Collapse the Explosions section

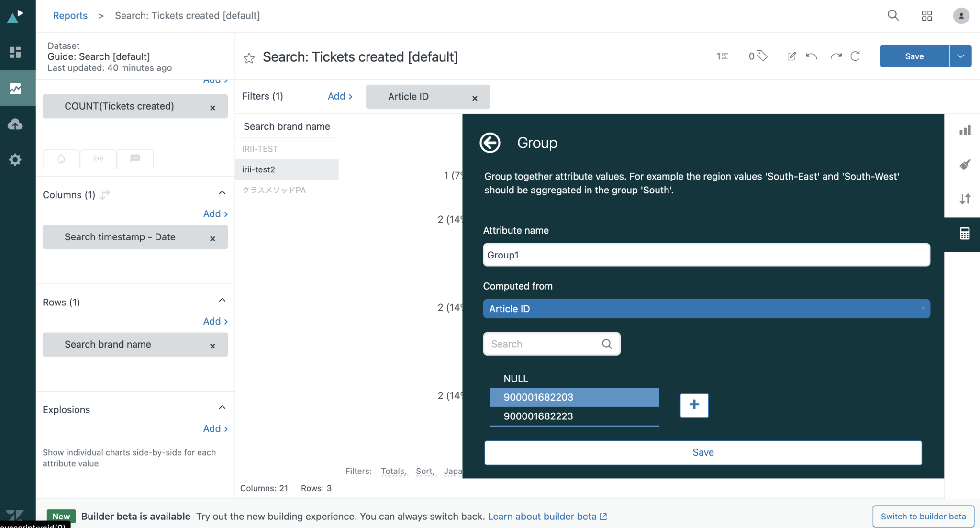[x=222, y=407]
